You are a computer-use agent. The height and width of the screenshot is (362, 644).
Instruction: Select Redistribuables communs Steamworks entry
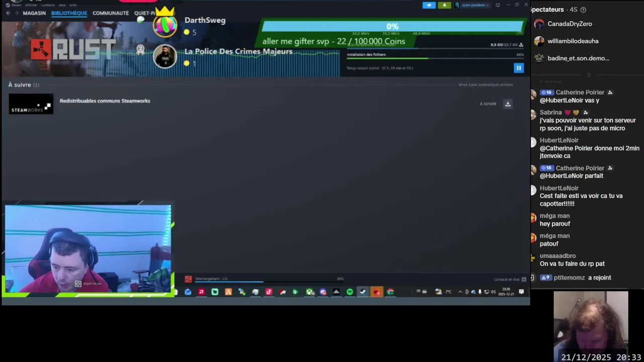(x=105, y=101)
